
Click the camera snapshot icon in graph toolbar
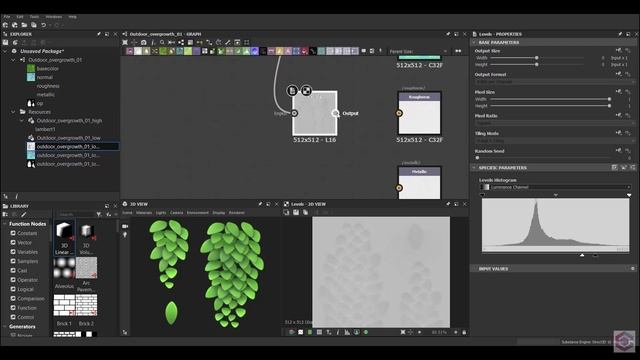click(x=144, y=42)
